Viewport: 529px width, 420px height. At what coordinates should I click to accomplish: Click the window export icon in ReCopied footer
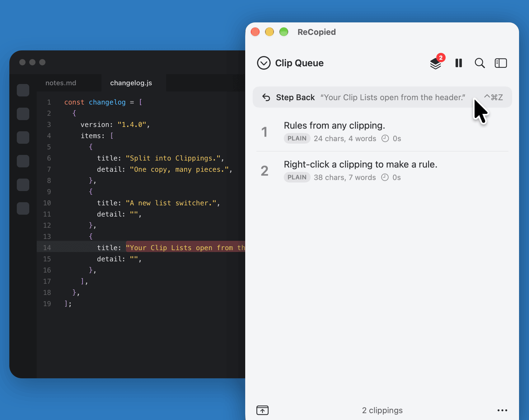point(262,410)
